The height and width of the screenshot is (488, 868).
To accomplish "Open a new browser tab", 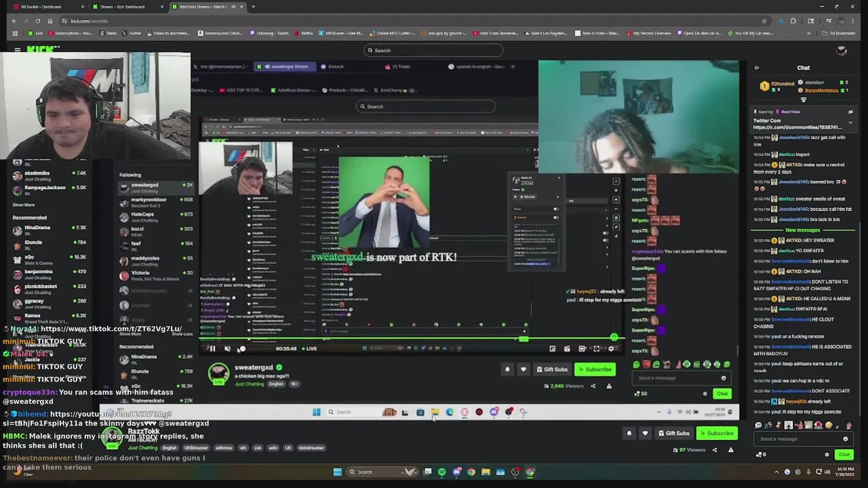I will (x=253, y=7).
